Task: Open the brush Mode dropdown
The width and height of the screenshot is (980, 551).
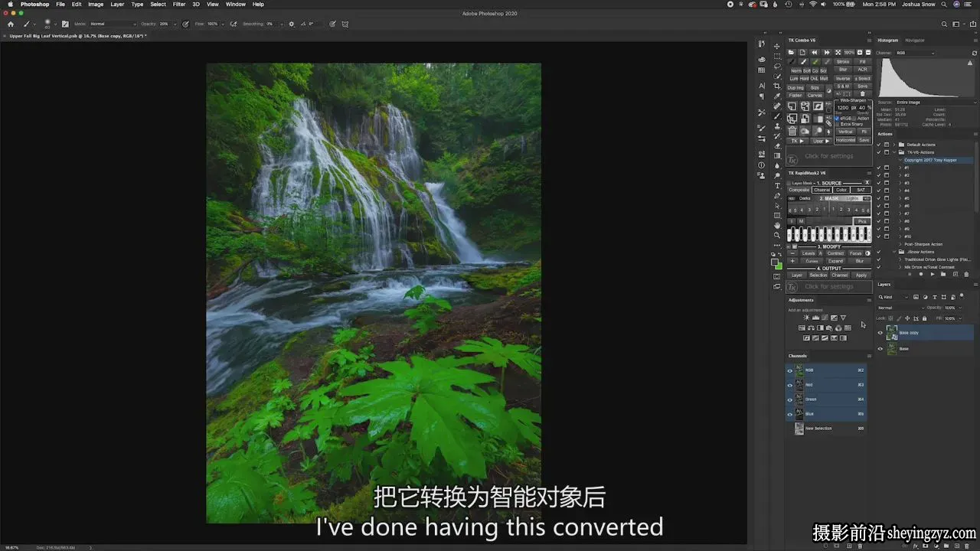Action: tap(113, 24)
